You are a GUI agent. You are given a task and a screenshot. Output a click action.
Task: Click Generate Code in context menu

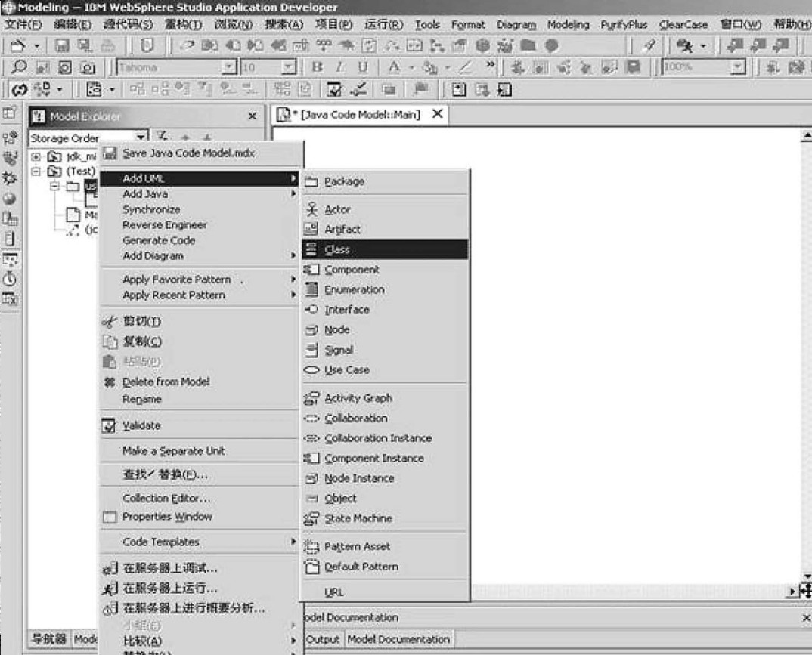click(159, 240)
